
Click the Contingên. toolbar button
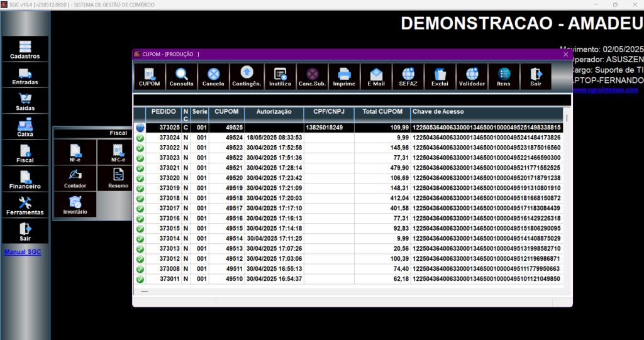(247, 77)
